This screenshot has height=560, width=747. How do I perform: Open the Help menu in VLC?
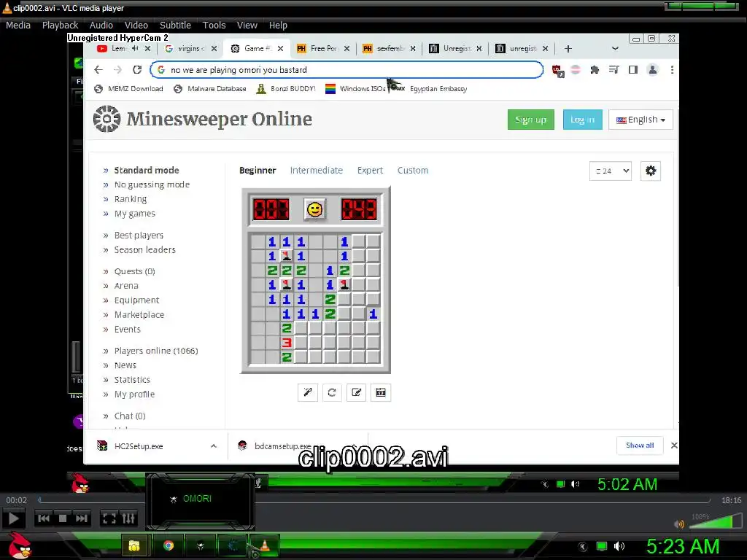click(x=278, y=26)
